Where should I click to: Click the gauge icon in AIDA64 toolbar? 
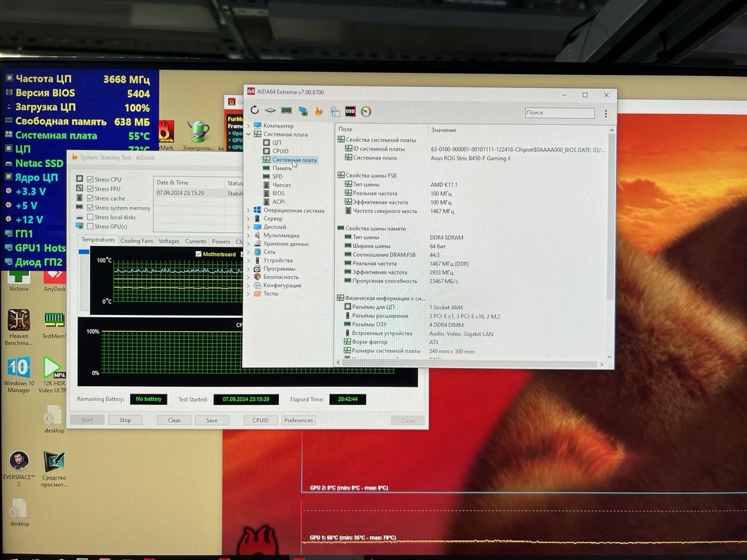click(366, 111)
